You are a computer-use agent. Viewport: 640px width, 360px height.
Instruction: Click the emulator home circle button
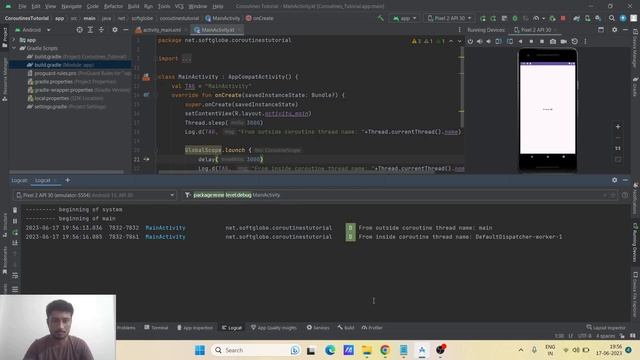(x=531, y=41)
